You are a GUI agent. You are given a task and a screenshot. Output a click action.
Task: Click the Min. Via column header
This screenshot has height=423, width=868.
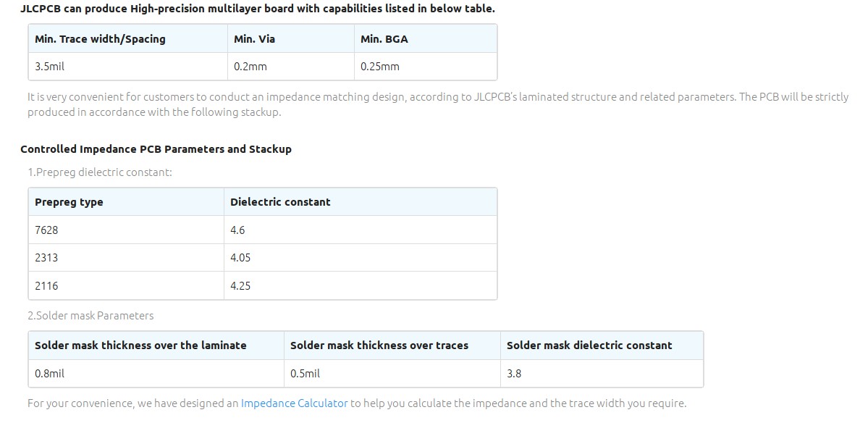pyautogui.click(x=290, y=39)
